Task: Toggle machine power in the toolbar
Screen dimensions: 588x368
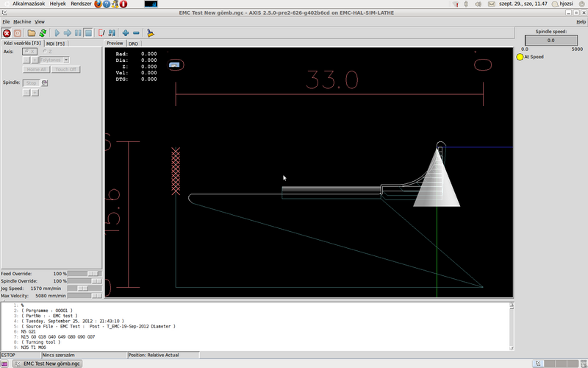Action: click(x=18, y=33)
